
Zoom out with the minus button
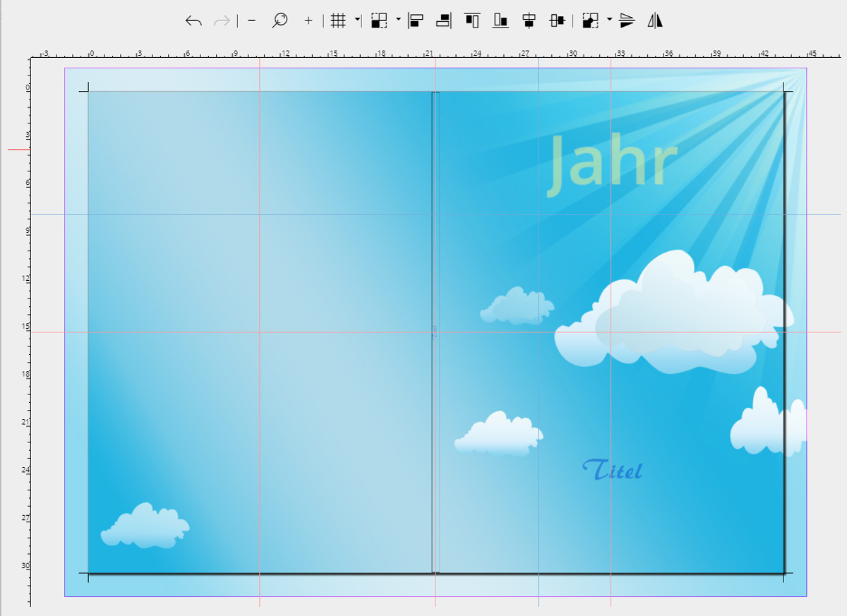(x=251, y=21)
